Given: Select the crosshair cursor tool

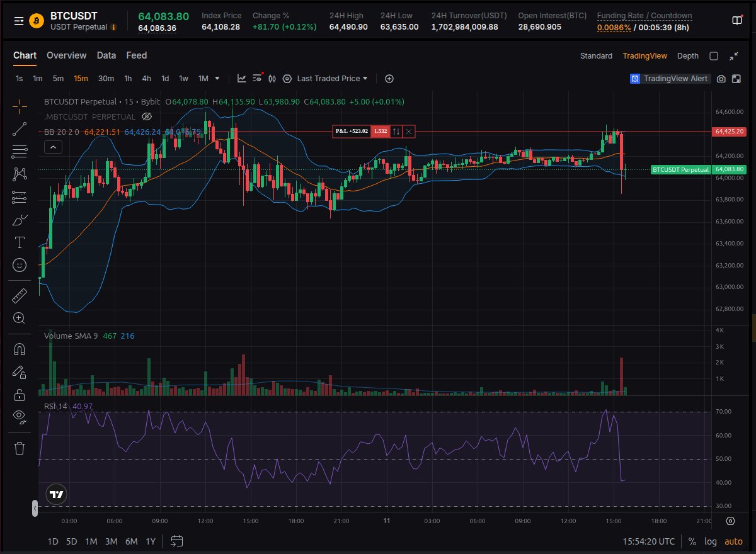Looking at the screenshot, I should [x=20, y=106].
